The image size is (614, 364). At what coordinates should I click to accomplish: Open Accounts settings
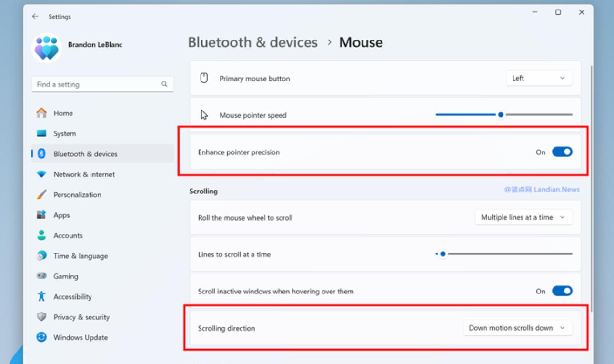(102, 235)
